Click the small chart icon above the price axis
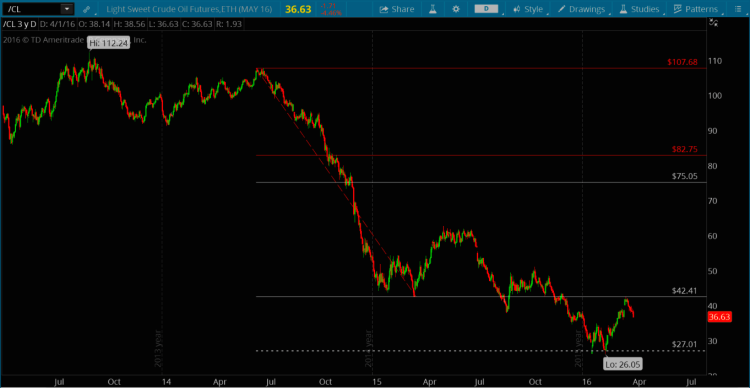Image resolution: width=750 pixels, height=388 pixels. (x=713, y=22)
